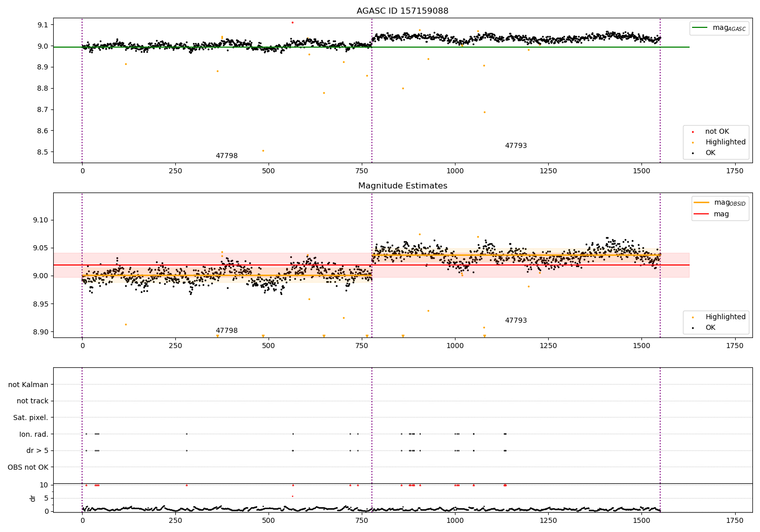Click the title 'AGASC ID 157159088'

coord(402,11)
